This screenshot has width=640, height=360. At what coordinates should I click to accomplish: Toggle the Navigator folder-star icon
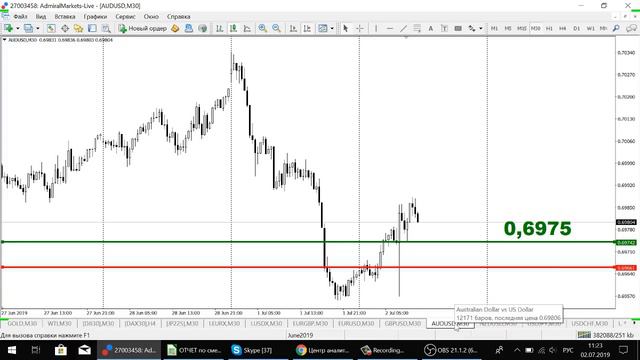pyautogui.click(x=78, y=28)
